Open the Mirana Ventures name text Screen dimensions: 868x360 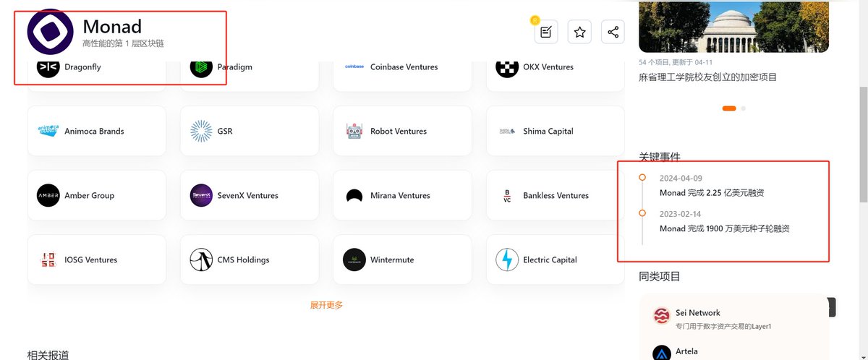click(x=400, y=195)
